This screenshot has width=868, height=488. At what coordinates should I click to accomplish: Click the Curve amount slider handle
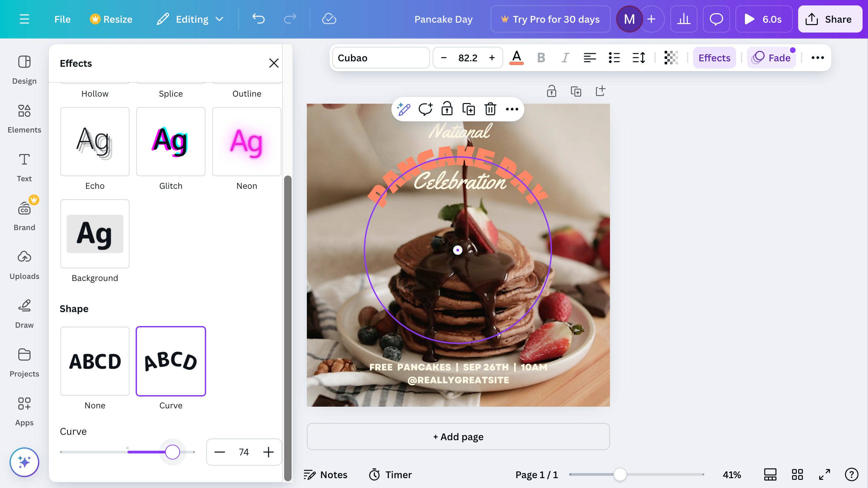(172, 452)
